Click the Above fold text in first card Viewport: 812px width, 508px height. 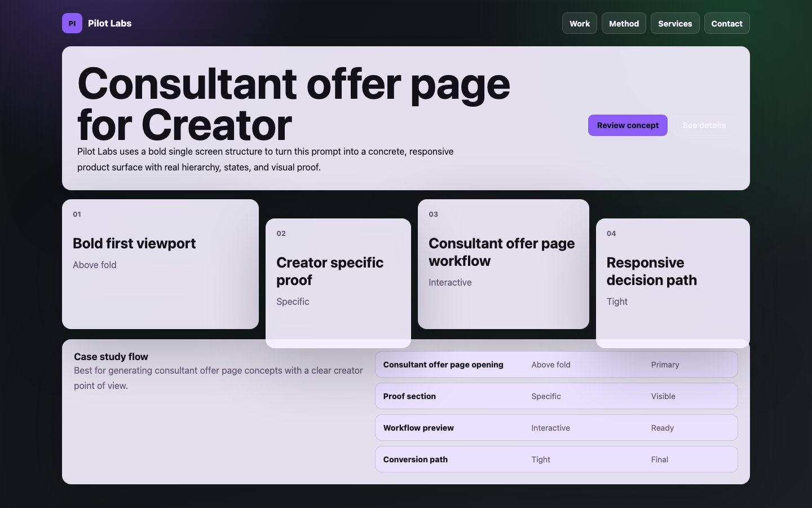point(95,265)
